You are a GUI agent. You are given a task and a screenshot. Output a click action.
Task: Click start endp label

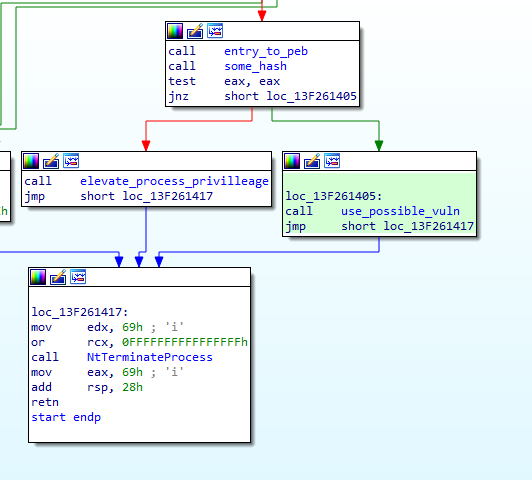click(66, 417)
